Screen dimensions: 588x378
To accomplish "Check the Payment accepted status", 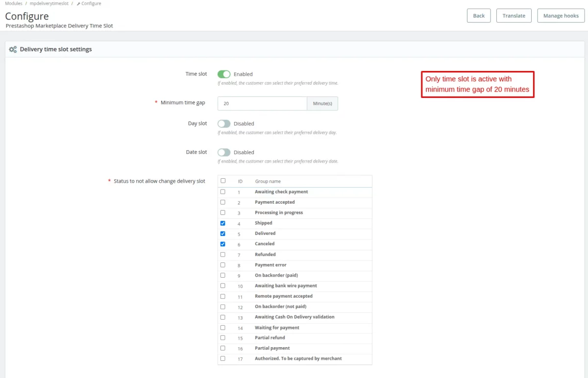I will tap(223, 202).
